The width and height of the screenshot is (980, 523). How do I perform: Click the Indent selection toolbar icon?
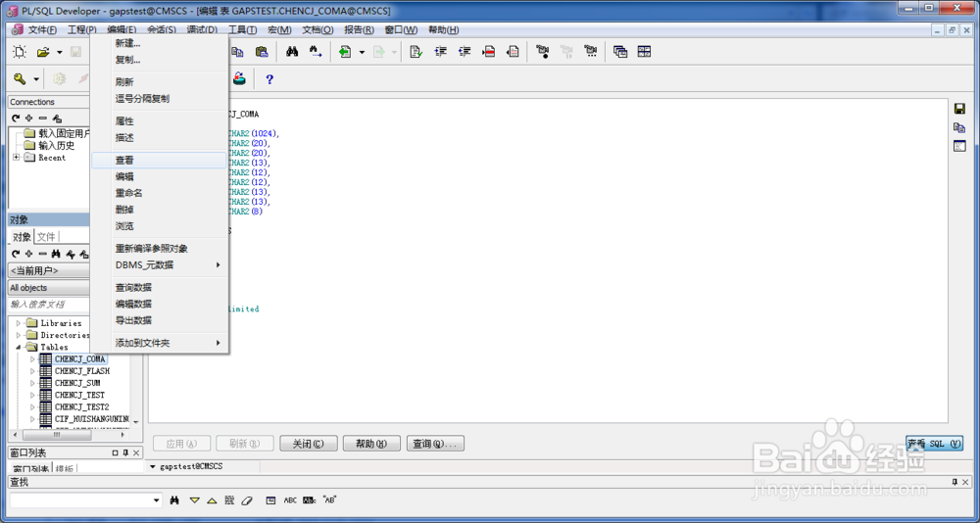click(x=441, y=53)
